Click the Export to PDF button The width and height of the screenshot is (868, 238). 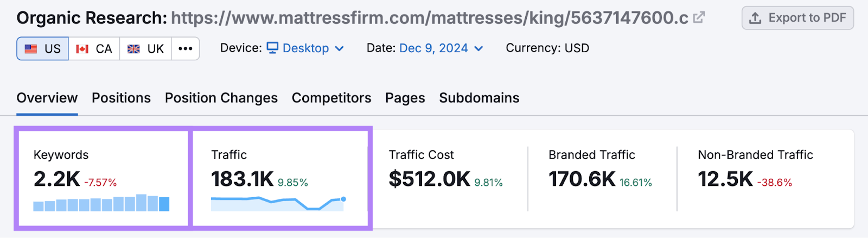tap(797, 18)
